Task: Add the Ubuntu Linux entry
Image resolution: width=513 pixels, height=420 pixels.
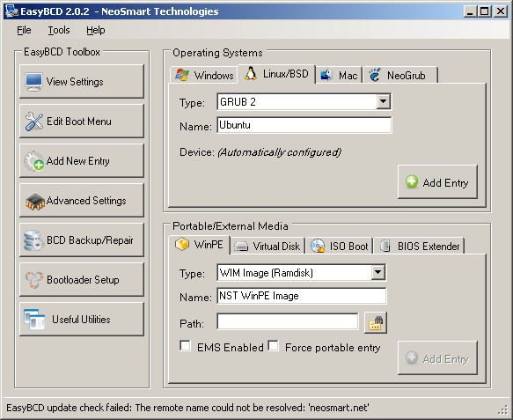Action: click(437, 182)
